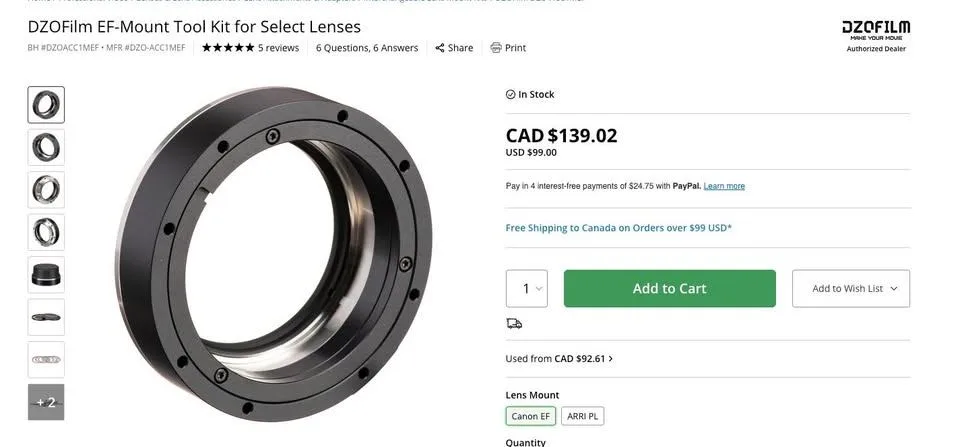View the lens cap thumbnail image

(46, 275)
